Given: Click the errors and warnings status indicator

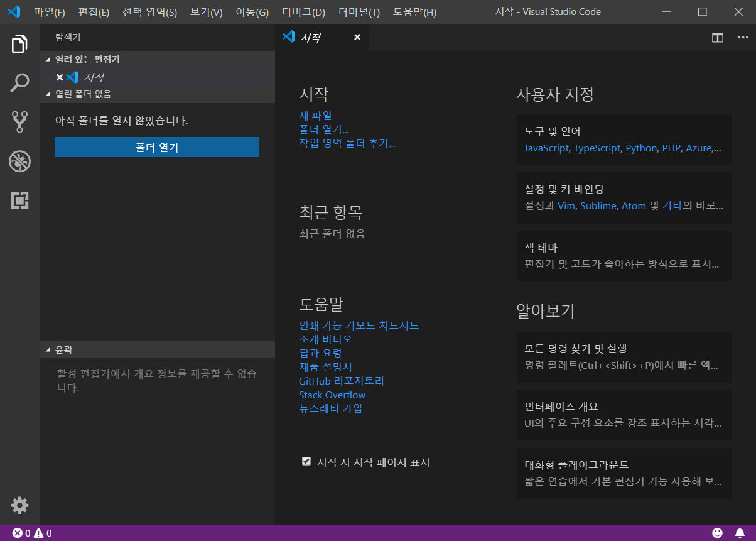Looking at the screenshot, I should (32, 533).
